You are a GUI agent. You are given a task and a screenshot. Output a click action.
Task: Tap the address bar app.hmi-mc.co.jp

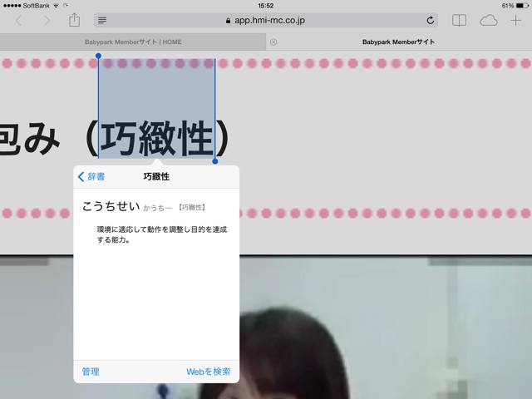[x=266, y=20]
